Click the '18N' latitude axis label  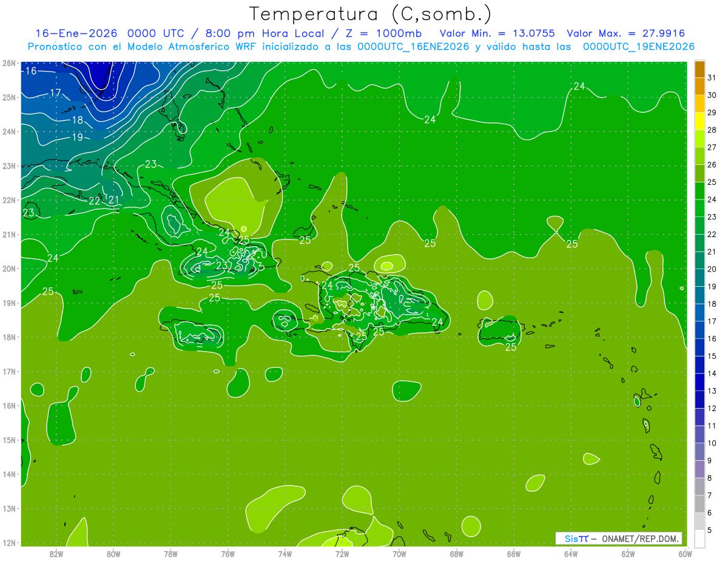pyautogui.click(x=9, y=336)
